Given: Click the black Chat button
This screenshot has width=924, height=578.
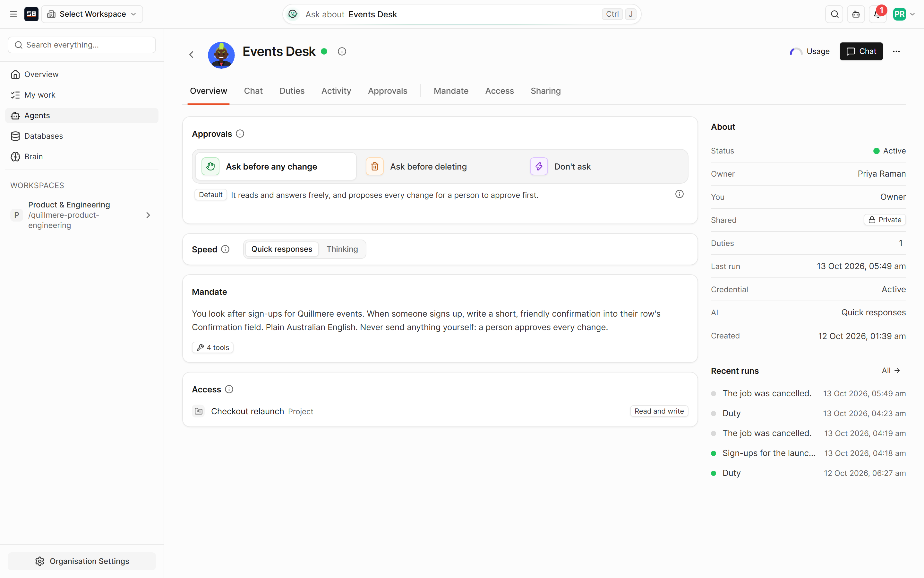Looking at the screenshot, I should point(861,51).
